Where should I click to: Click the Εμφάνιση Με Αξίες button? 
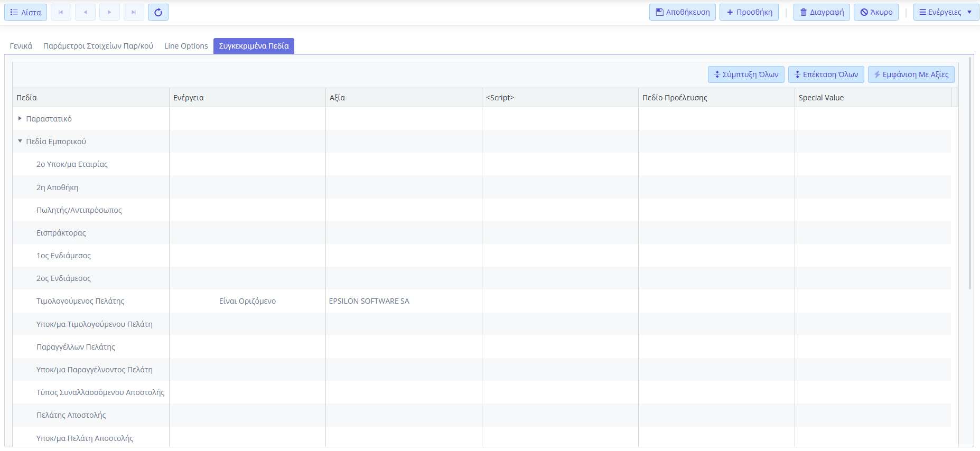coord(911,74)
